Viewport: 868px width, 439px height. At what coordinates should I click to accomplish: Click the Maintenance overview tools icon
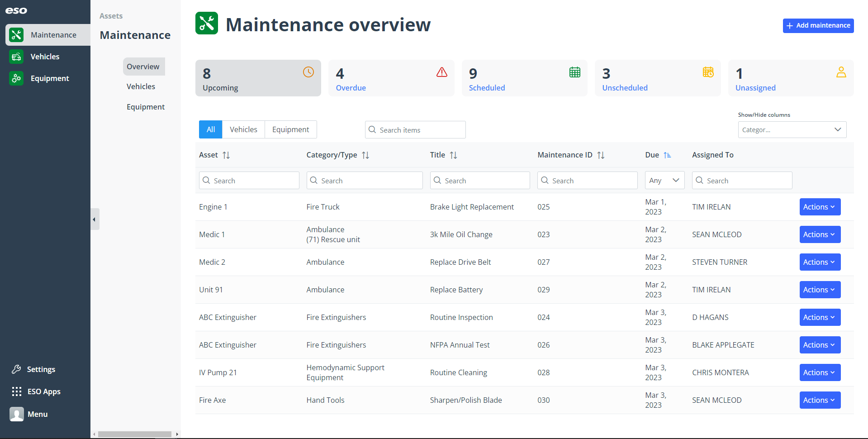point(207,24)
